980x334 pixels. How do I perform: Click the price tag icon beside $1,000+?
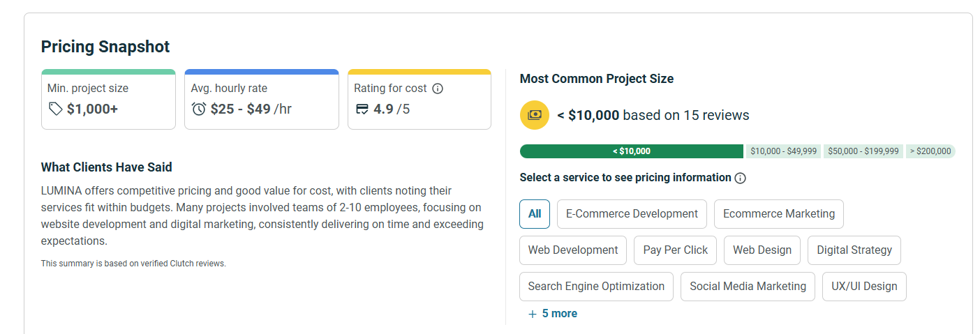point(55,109)
